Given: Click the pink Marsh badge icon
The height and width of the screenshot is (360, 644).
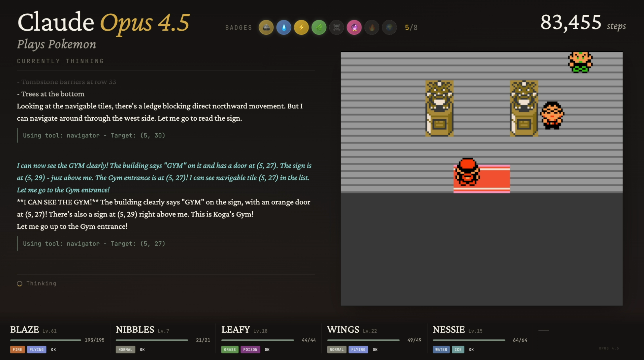Looking at the screenshot, I should 354,27.
